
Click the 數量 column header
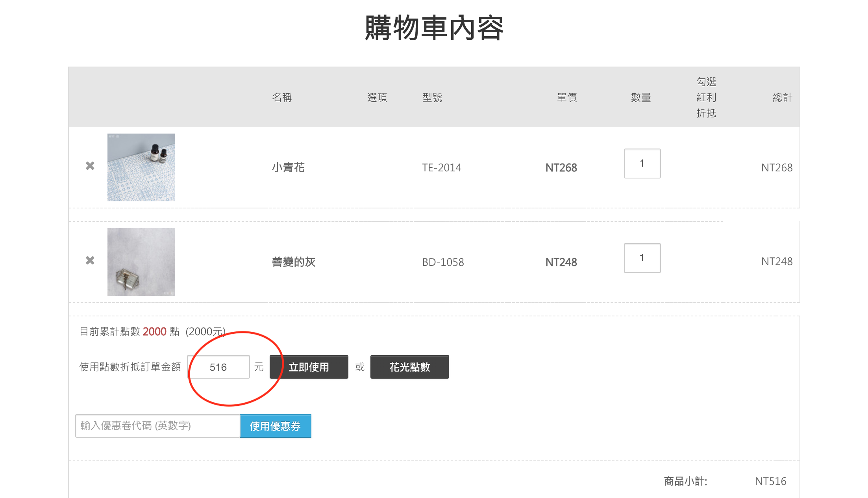(x=641, y=97)
